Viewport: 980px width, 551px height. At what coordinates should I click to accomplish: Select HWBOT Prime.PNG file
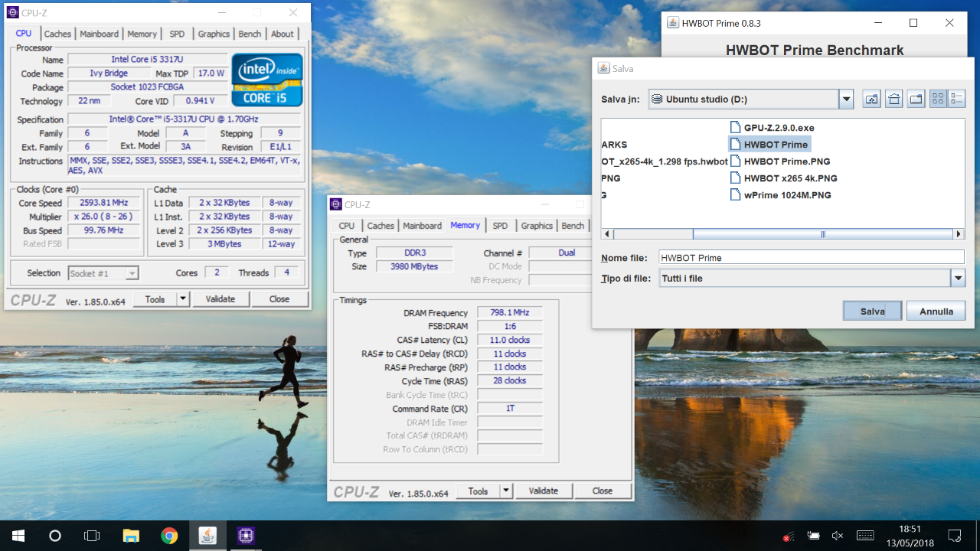(780, 161)
